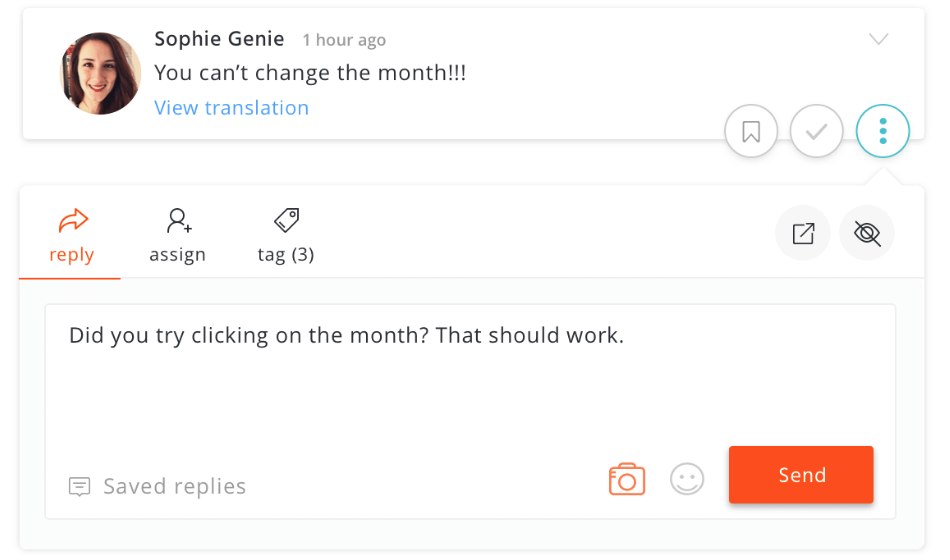Attach a photo with camera icon
The height and width of the screenshot is (560, 950).
click(627, 479)
